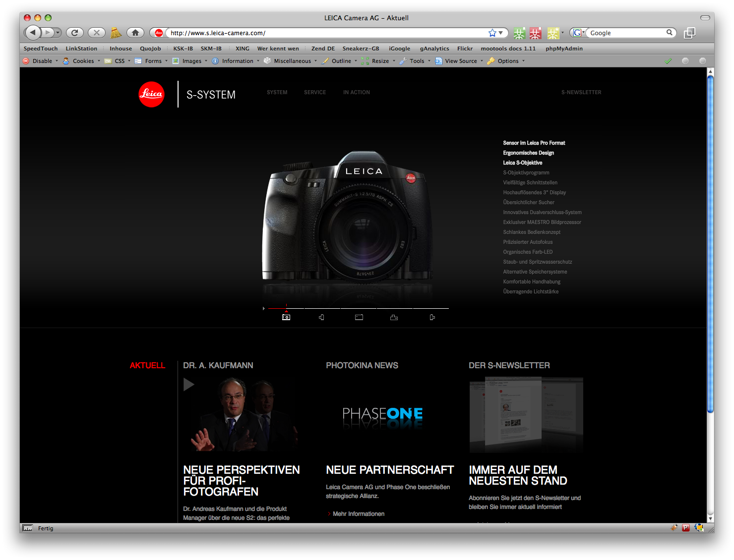Go forward with the browser forward arrow
The image size is (734, 560).
coord(48,33)
